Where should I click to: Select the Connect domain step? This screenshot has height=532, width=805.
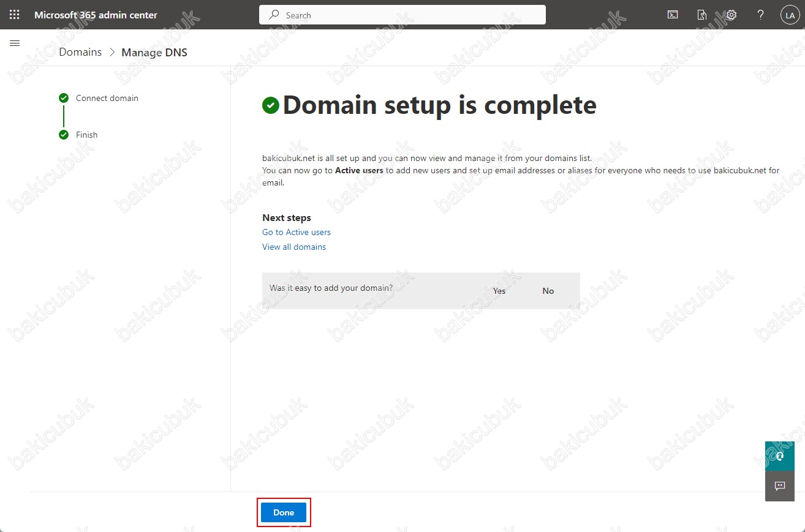(107, 98)
